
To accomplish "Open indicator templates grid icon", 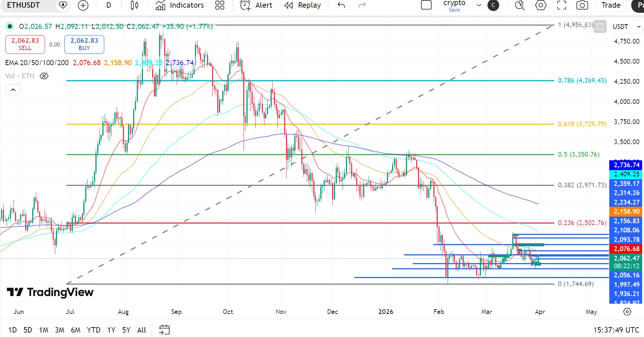I will coord(220,5).
